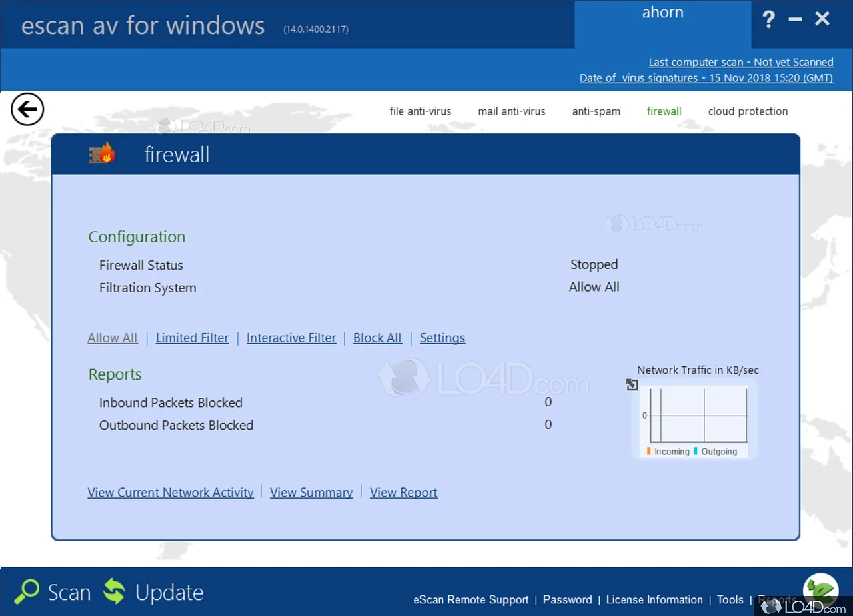The width and height of the screenshot is (853, 616).
Task: Click the Filtration System label
Action: coord(148,288)
